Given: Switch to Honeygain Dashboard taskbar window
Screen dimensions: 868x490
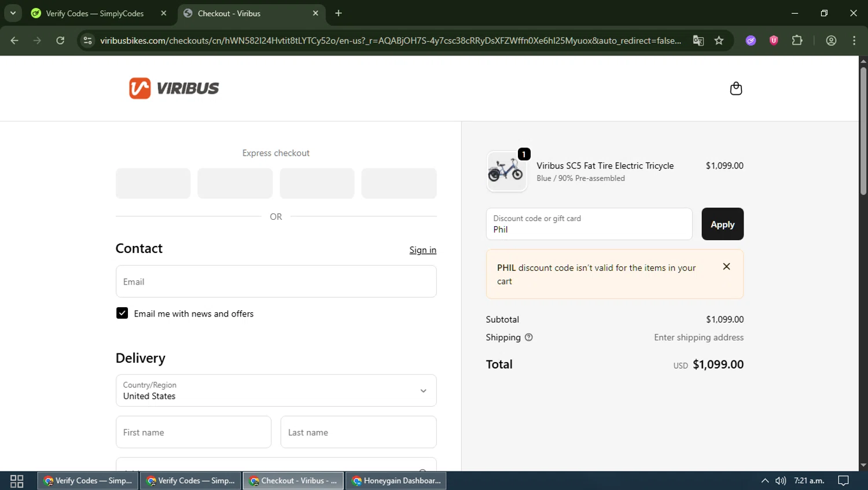Looking at the screenshot, I should point(396,481).
